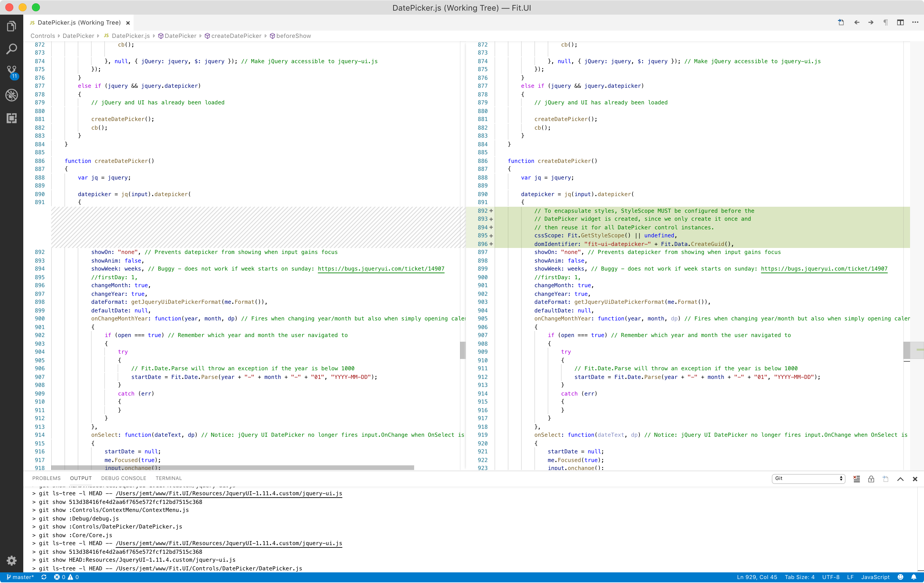
Task: Open the Explorer view in activity bar
Action: click(x=12, y=26)
